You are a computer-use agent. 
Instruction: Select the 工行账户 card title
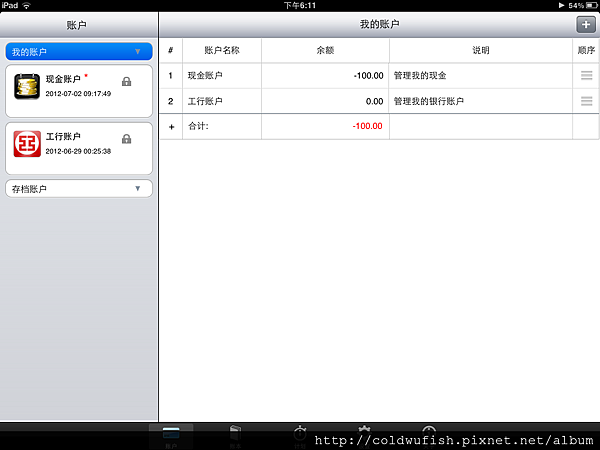click(63, 137)
